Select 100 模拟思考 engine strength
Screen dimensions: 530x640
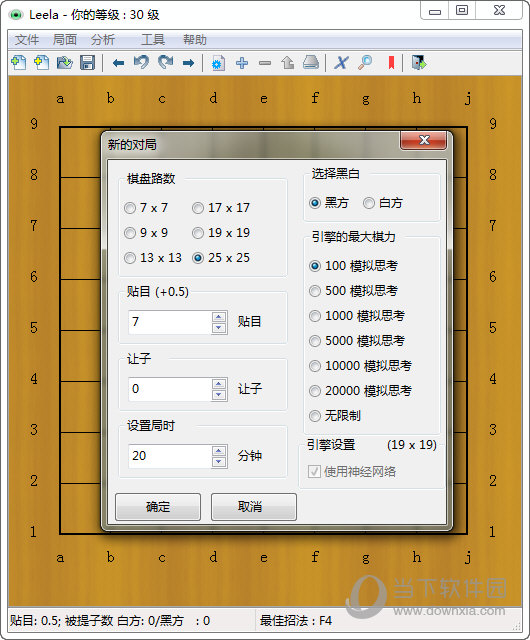tap(353, 266)
